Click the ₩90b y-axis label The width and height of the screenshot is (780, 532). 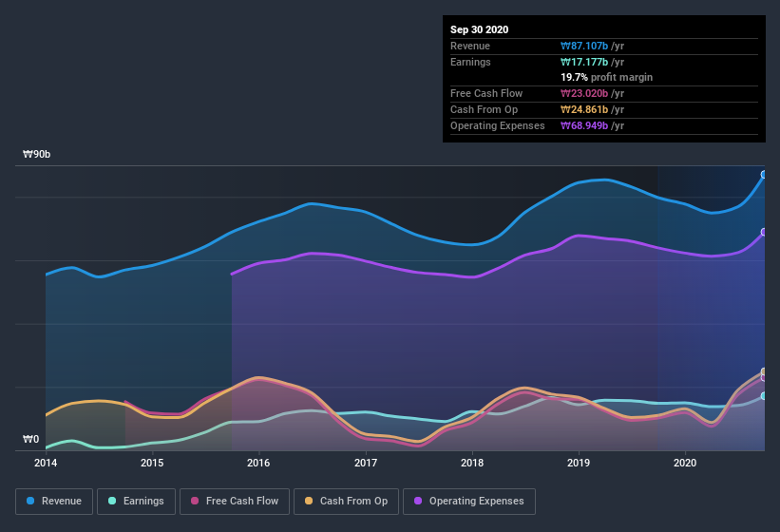(36, 155)
